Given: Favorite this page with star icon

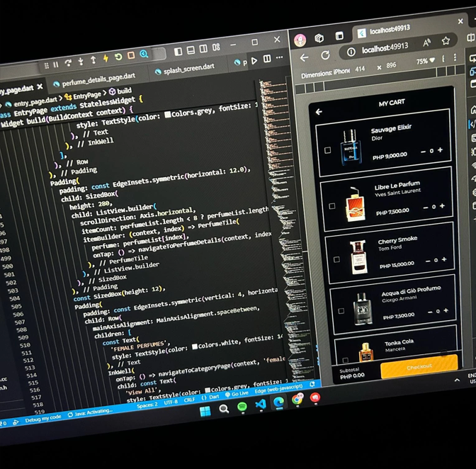Looking at the screenshot, I should [446, 40].
